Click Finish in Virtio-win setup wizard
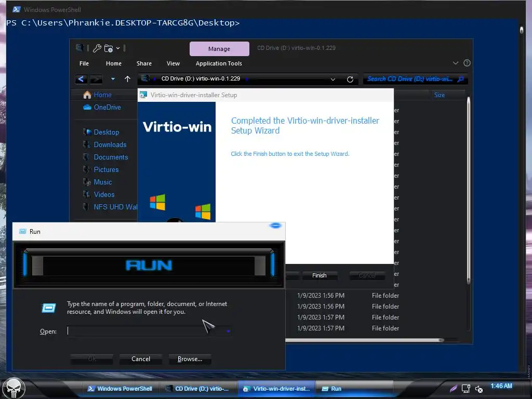This screenshot has height=399, width=532. pos(320,275)
